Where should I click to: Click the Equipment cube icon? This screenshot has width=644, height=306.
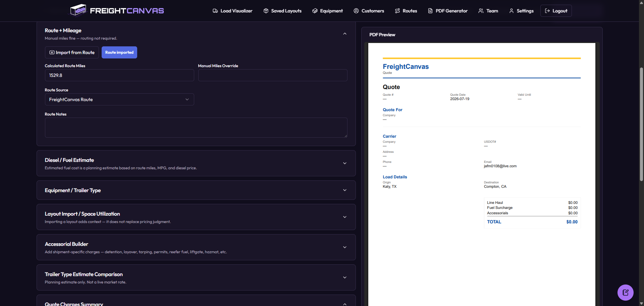click(x=315, y=11)
